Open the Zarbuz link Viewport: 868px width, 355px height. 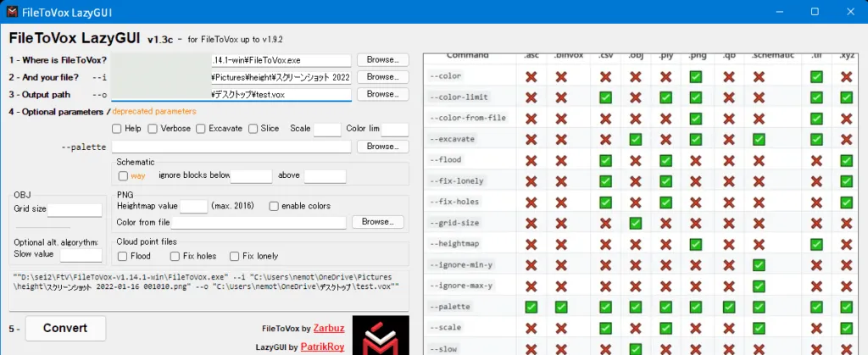coord(329,329)
